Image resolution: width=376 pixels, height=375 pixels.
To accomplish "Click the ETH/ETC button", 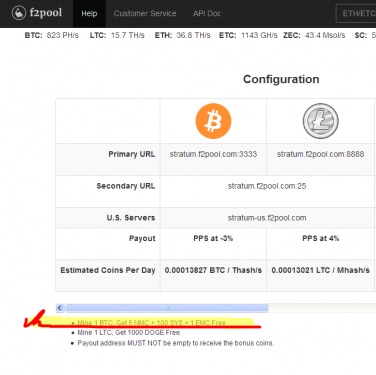I will (x=357, y=14).
